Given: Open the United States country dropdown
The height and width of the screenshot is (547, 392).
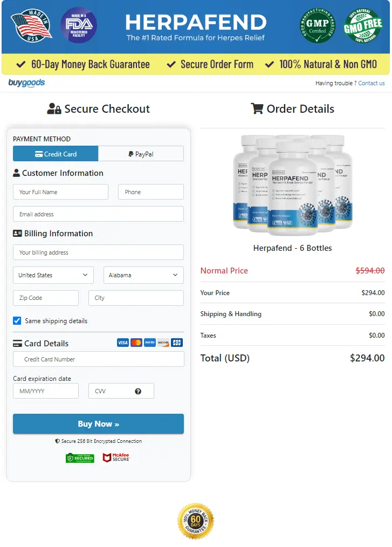Looking at the screenshot, I should (53, 275).
